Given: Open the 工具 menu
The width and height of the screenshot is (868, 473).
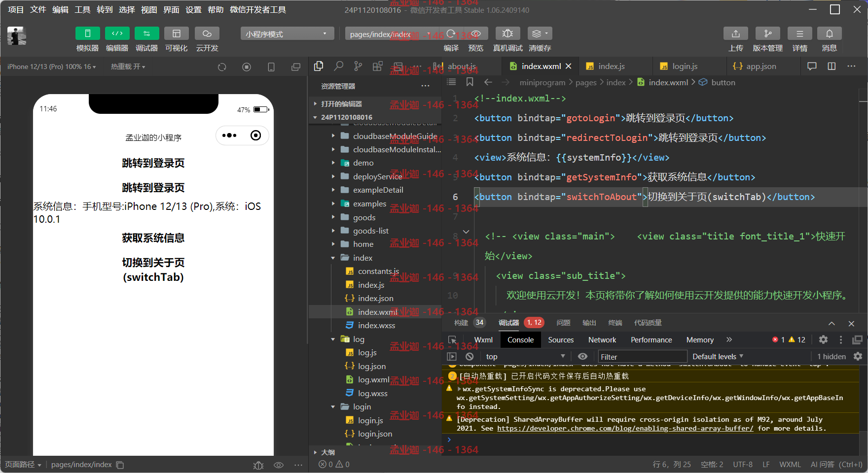Looking at the screenshot, I should tap(82, 10).
